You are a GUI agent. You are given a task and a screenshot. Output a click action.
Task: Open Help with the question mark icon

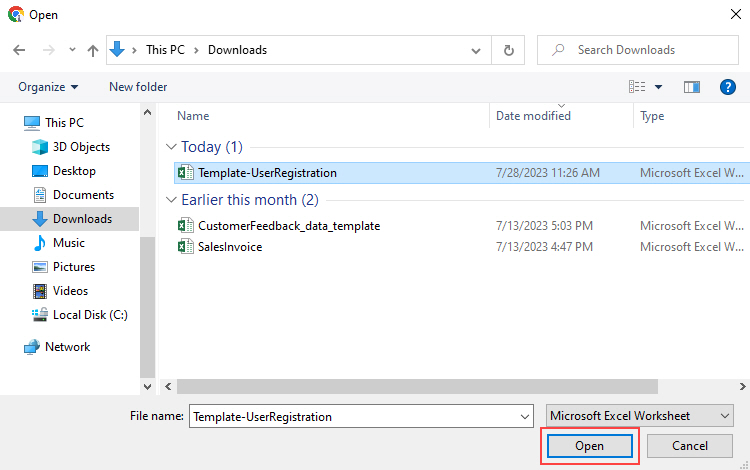click(x=728, y=87)
